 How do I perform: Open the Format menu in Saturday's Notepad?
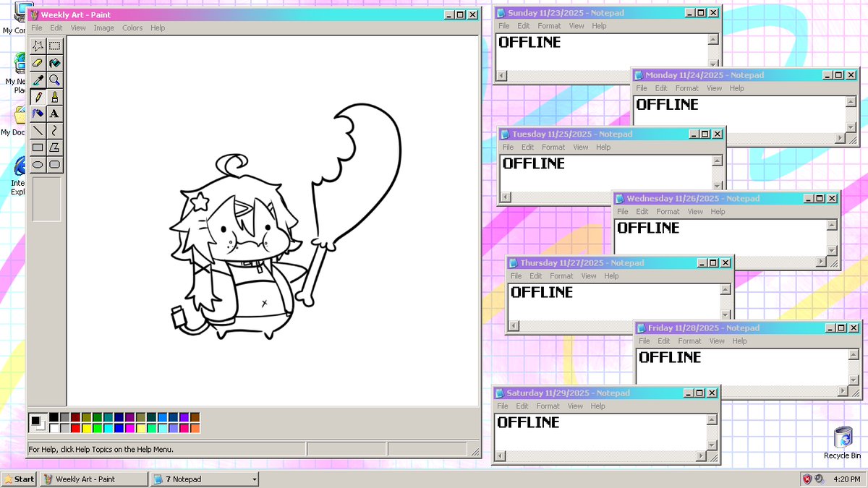[548, 406]
